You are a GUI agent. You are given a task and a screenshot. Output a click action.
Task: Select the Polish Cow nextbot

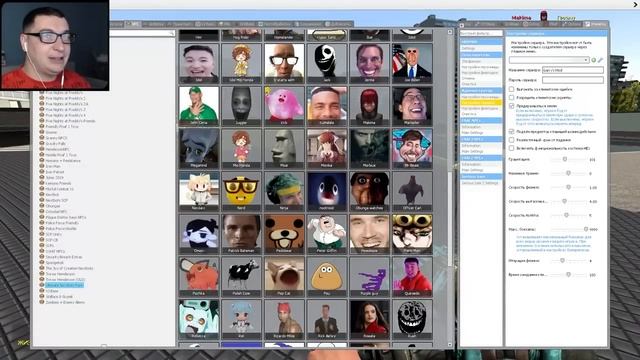click(241, 276)
